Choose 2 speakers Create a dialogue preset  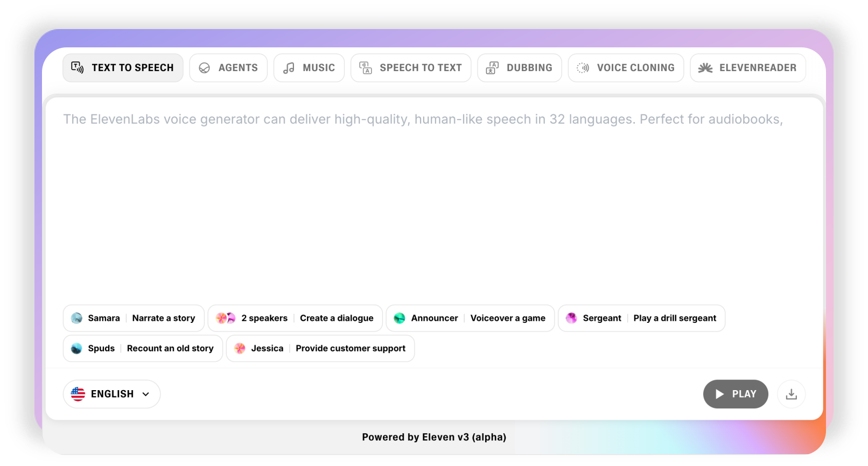point(295,318)
